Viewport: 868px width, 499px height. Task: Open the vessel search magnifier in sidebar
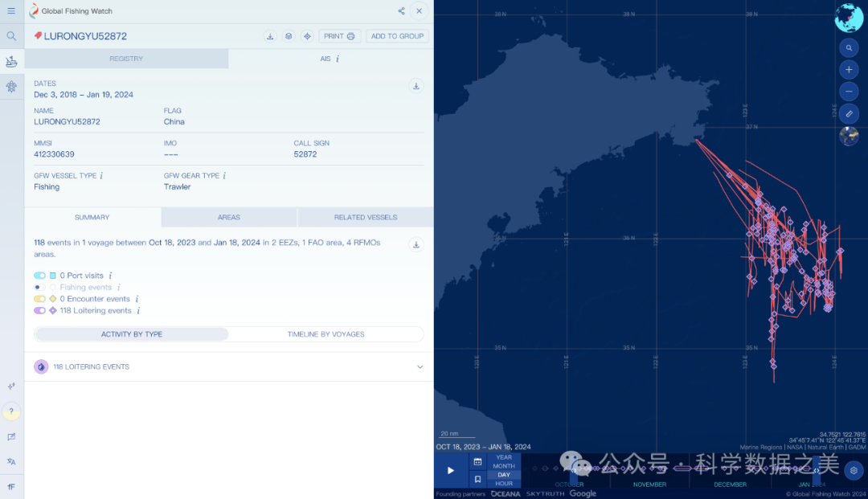(x=11, y=36)
